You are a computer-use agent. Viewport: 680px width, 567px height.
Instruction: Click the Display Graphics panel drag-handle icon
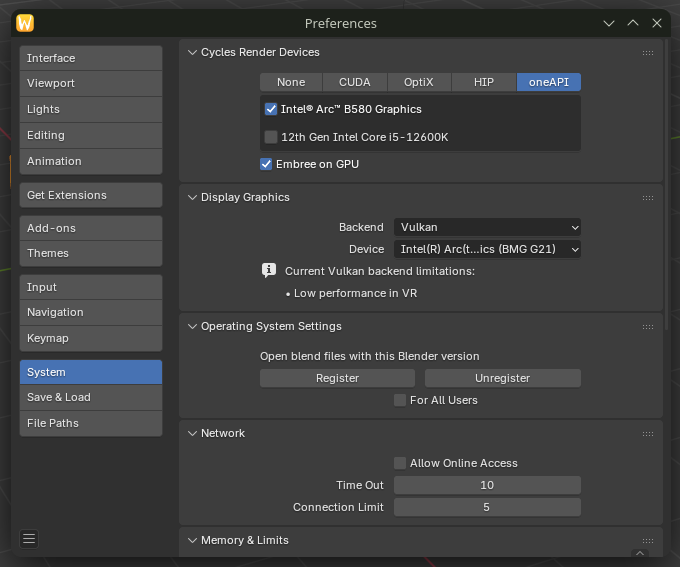648,197
